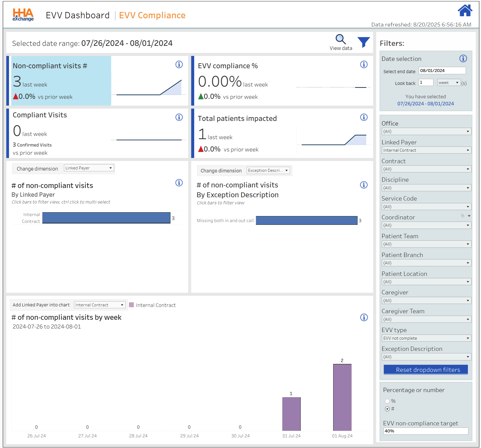This screenshot has height=448, width=481.
Task: Click the Internal Contract legend swatch
Action: (x=131, y=305)
